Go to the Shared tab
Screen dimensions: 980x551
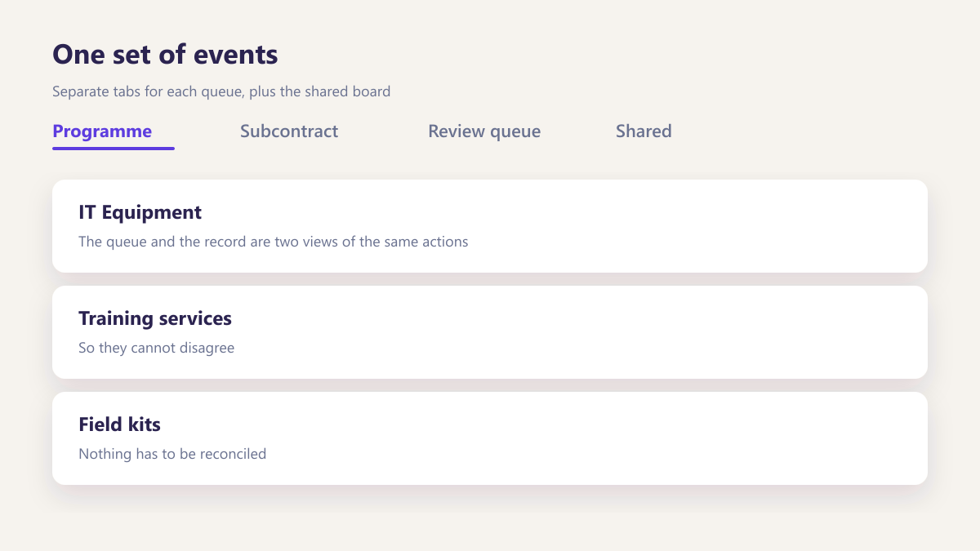(644, 131)
